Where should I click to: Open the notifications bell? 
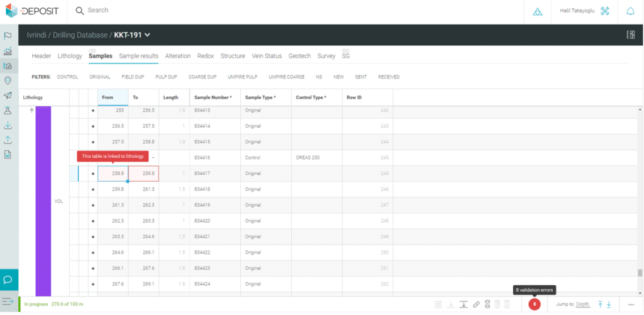(630, 11)
